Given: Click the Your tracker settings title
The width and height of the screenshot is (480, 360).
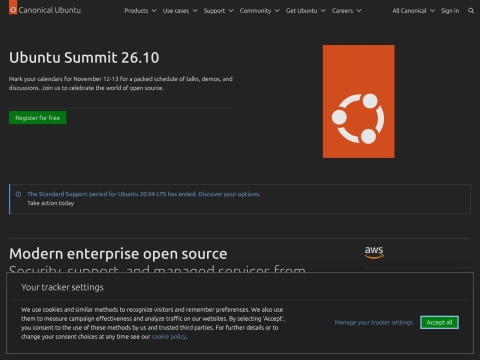Looking at the screenshot, I should [62, 287].
